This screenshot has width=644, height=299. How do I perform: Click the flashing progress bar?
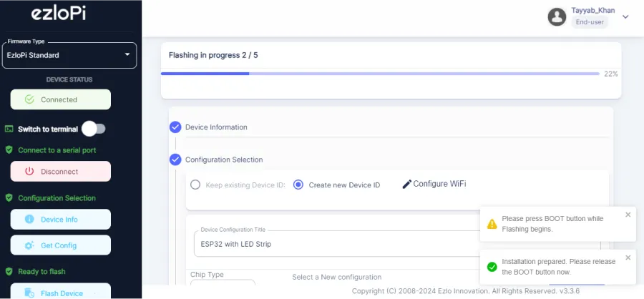pyautogui.click(x=380, y=74)
